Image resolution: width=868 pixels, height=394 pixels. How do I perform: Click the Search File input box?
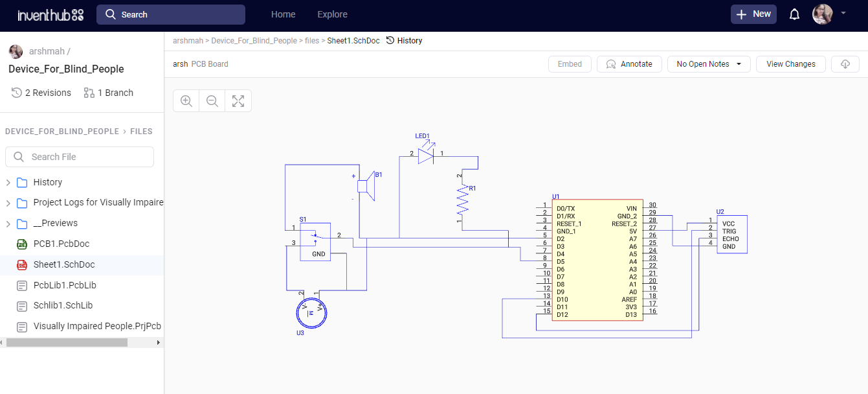(79, 157)
